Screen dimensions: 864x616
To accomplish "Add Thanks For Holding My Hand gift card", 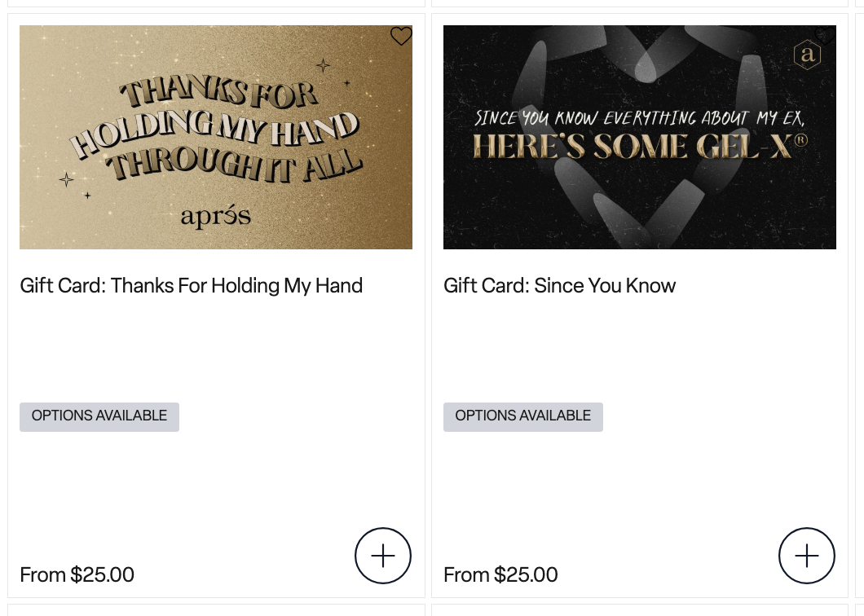I will 383,556.
